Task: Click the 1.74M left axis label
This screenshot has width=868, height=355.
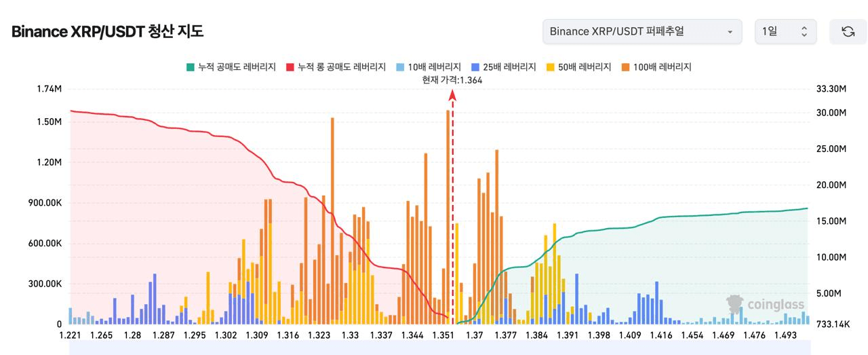Action: [50, 89]
